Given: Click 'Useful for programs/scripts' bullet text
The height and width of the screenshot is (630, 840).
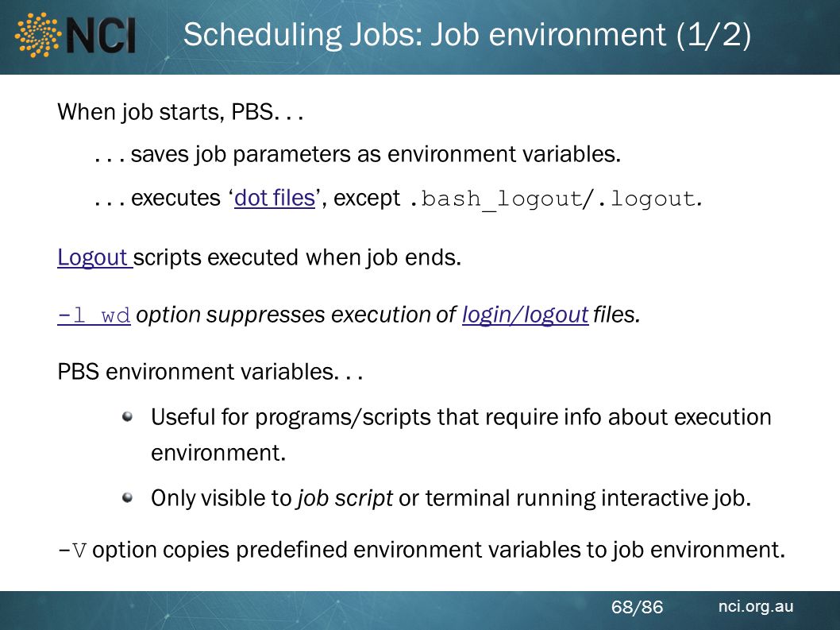Looking at the screenshot, I should (460, 435).
